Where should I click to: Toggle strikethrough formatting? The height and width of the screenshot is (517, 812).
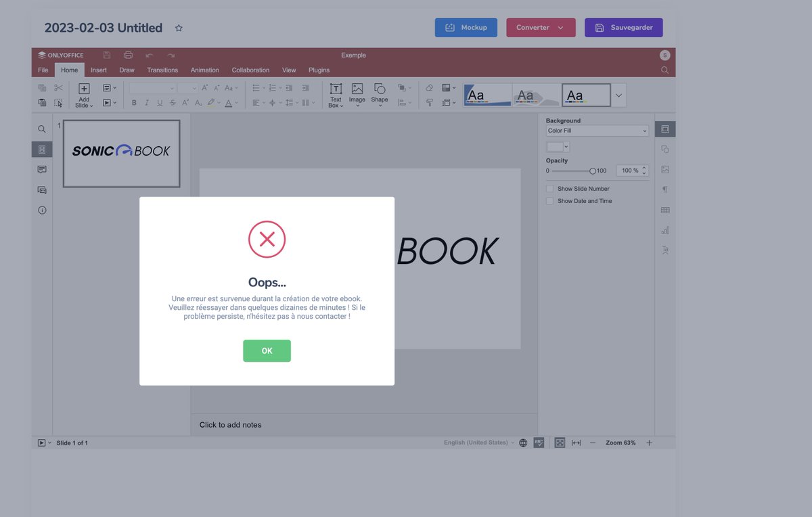pyautogui.click(x=173, y=103)
